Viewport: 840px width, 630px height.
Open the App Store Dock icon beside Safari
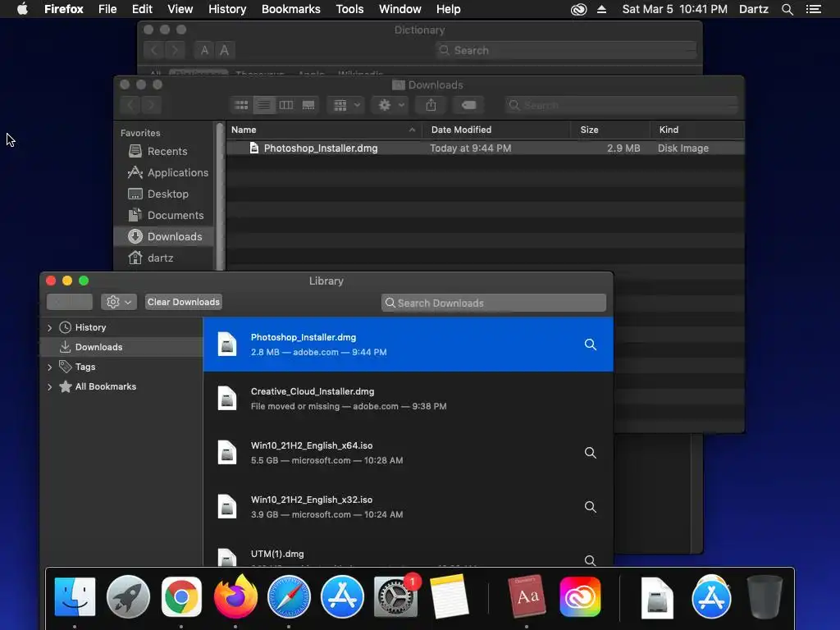342,596
